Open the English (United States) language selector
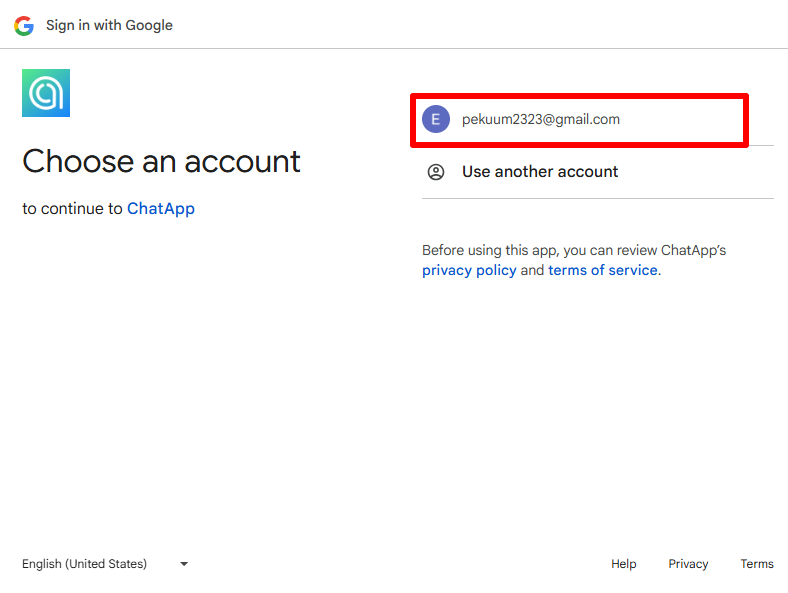 (84, 564)
